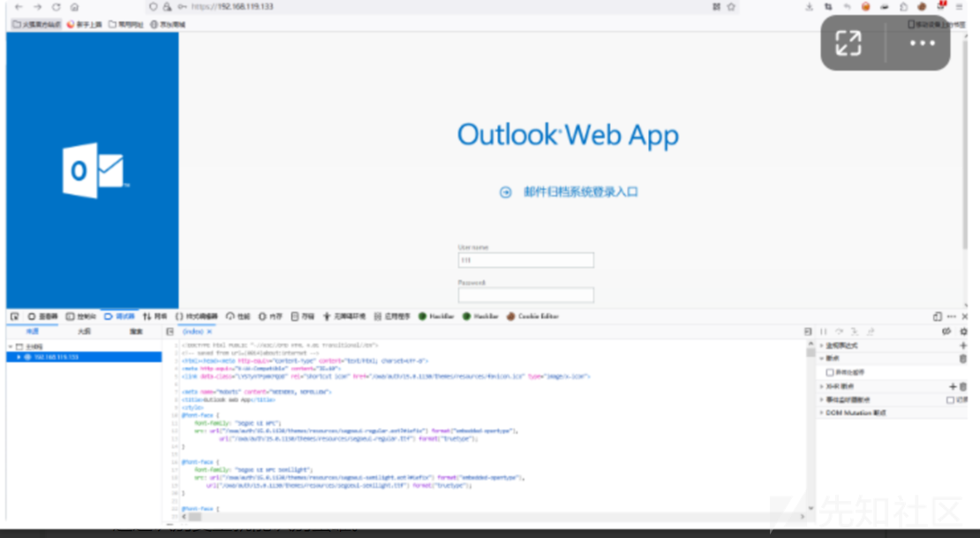
Task: Click the debugger step out icon
Action: [x=871, y=331]
